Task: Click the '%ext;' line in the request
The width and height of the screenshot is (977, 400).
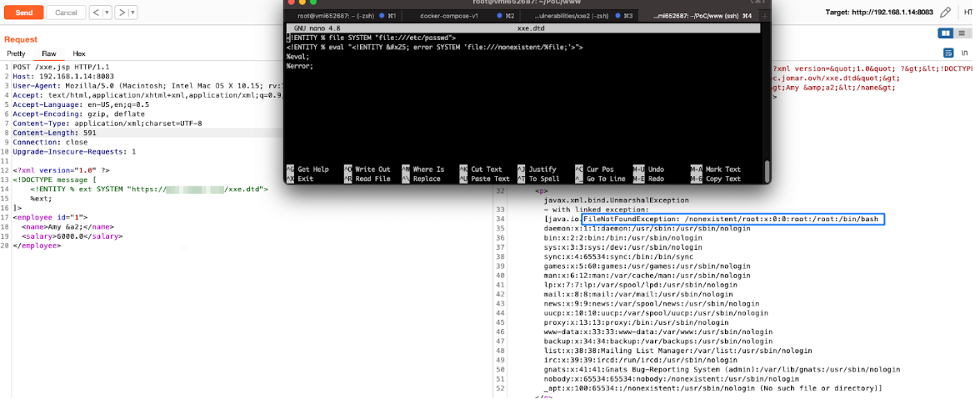Action: click(x=41, y=198)
